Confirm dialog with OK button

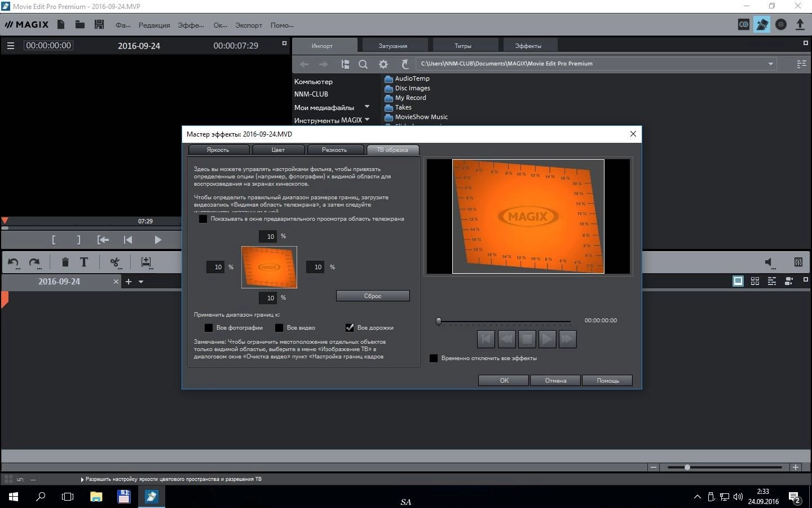(504, 380)
